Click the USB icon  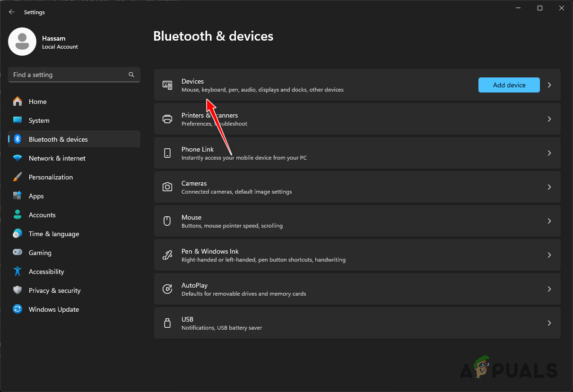coord(167,323)
